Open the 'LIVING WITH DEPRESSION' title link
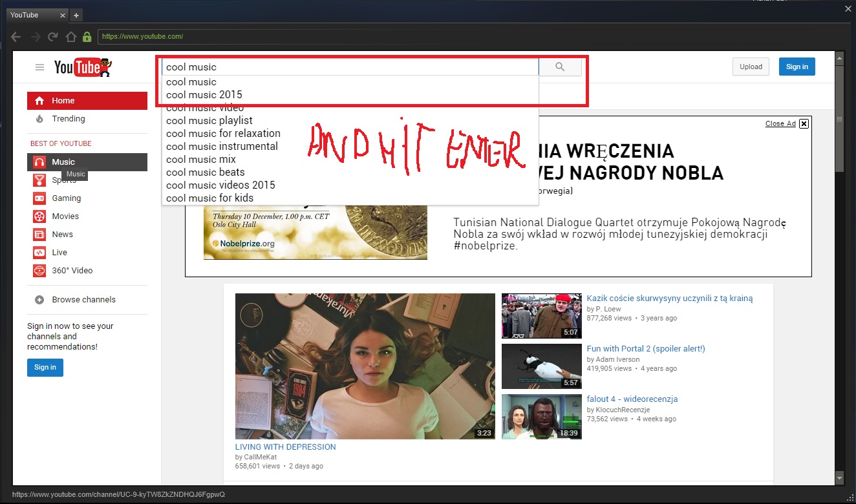The width and height of the screenshot is (856, 504). (x=286, y=447)
